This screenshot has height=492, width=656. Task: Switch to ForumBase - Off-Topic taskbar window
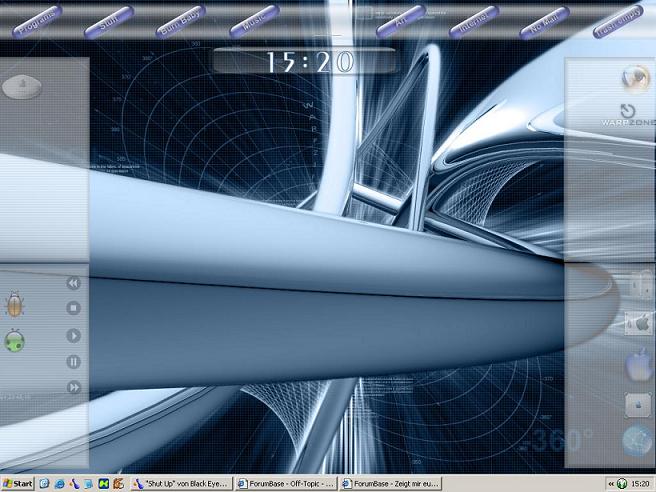pos(286,484)
